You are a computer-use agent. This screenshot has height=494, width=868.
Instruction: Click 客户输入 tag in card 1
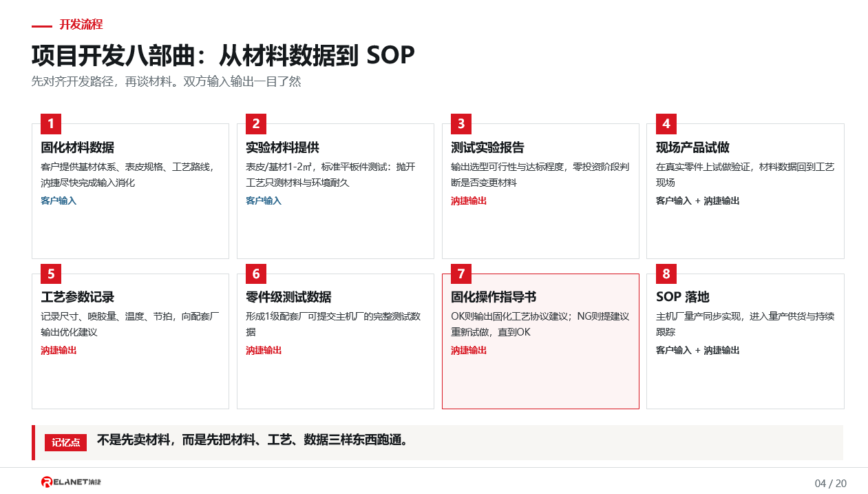(59, 200)
